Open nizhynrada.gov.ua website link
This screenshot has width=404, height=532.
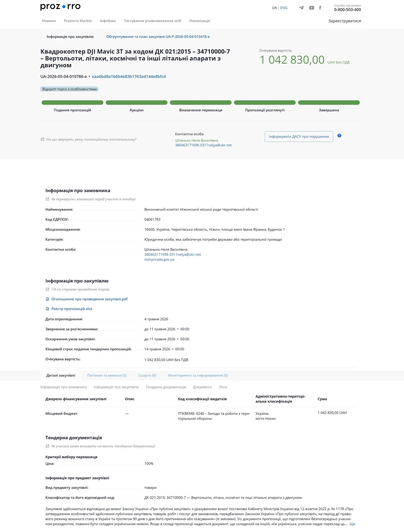159,260
